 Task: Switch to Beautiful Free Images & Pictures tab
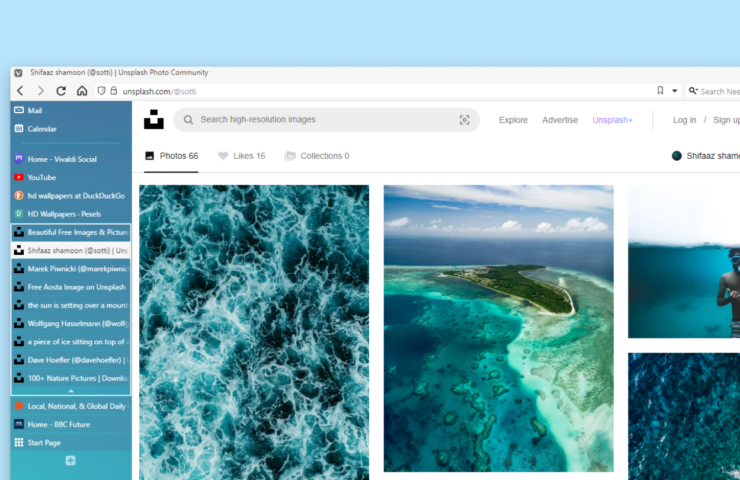pos(71,232)
